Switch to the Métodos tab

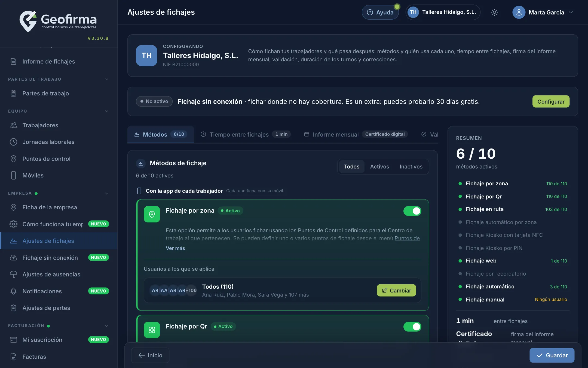[x=161, y=134]
